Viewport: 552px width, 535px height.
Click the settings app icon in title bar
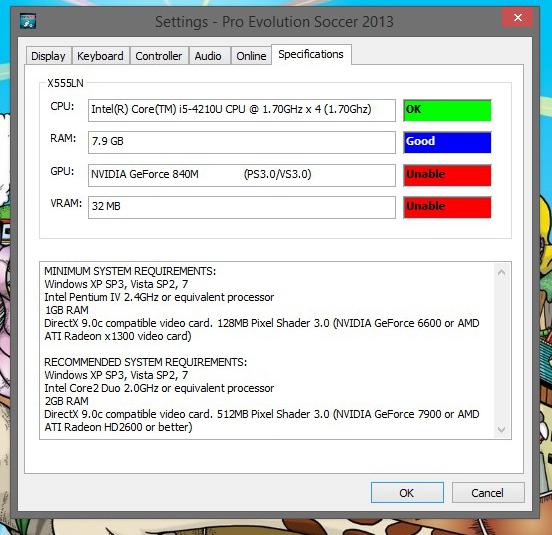point(28,21)
